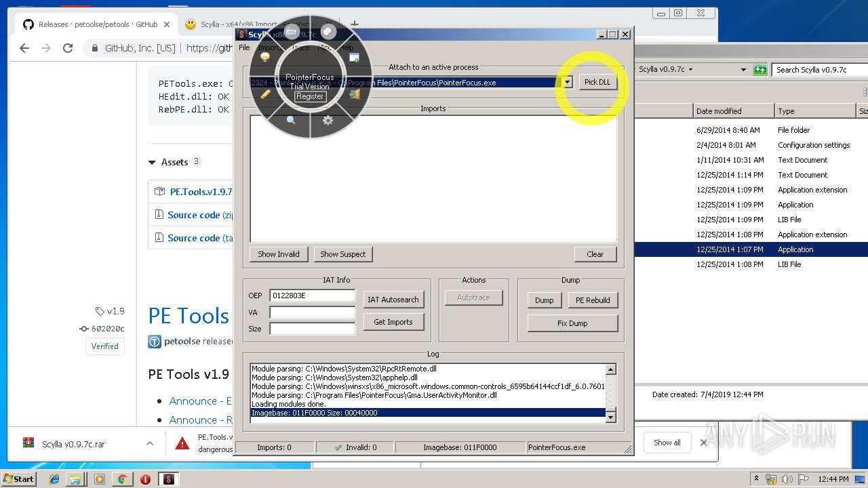Screen dimensions: 868x488
Task: Open the PE Tools release title link
Action: (189, 316)
